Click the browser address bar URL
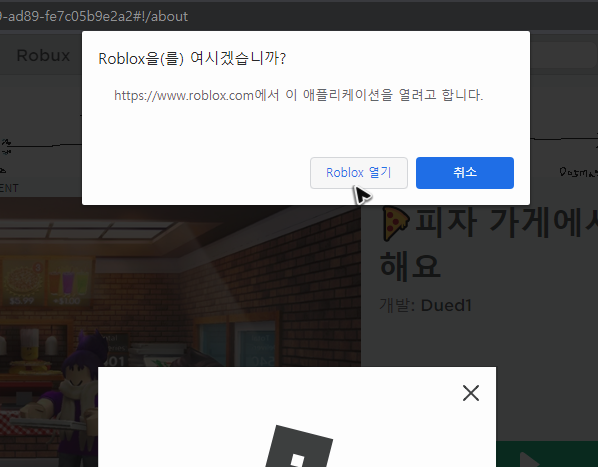The height and width of the screenshot is (467, 598). tap(94, 16)
